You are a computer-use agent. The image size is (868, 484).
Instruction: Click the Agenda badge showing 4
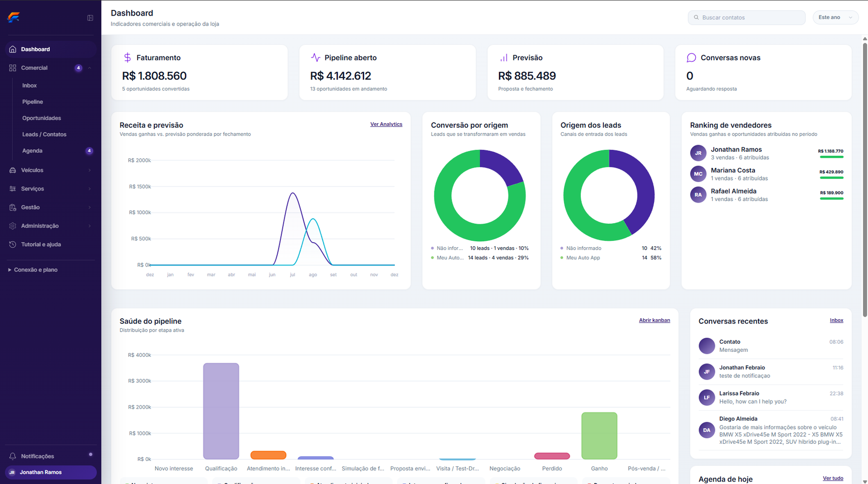pos(89,151)
